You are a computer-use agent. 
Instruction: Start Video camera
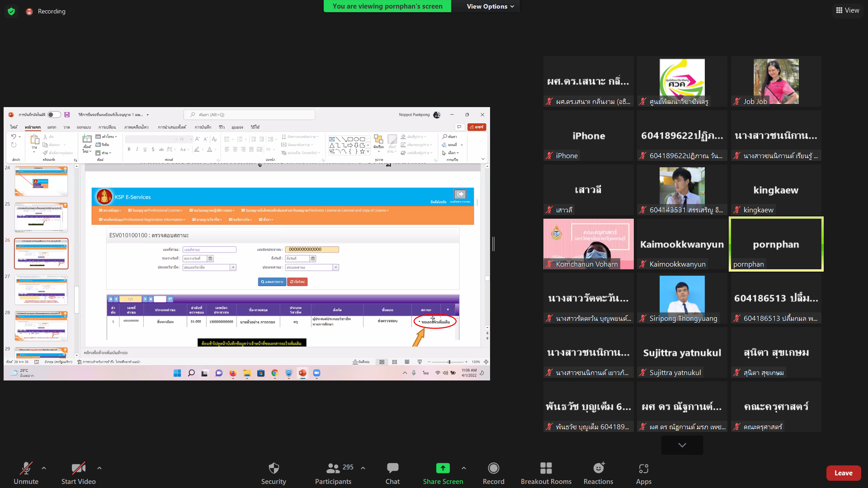pyautogui.click(x=78, y=469)
